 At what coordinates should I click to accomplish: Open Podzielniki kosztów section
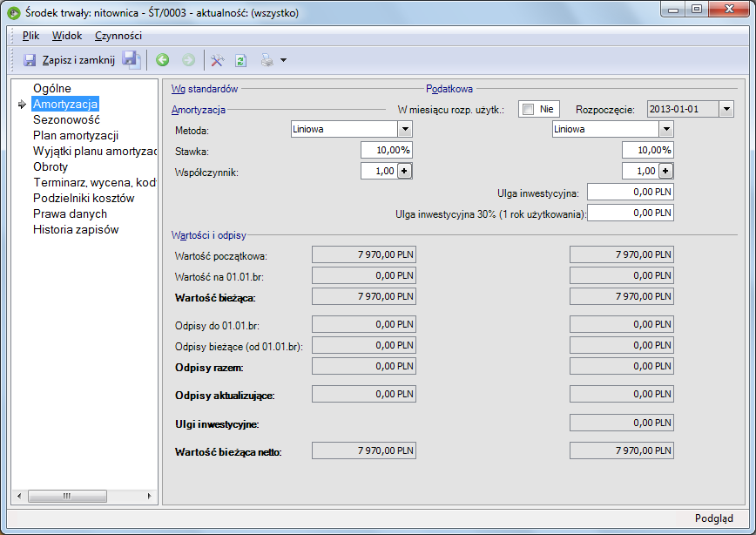click(84, 199)
